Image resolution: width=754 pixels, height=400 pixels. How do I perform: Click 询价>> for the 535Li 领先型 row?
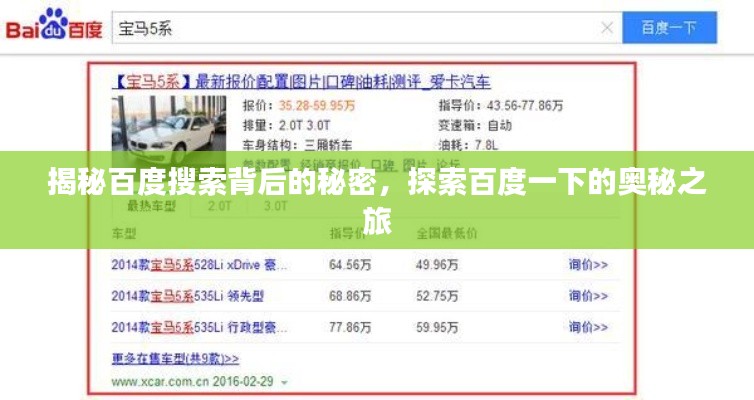point(588,296)
